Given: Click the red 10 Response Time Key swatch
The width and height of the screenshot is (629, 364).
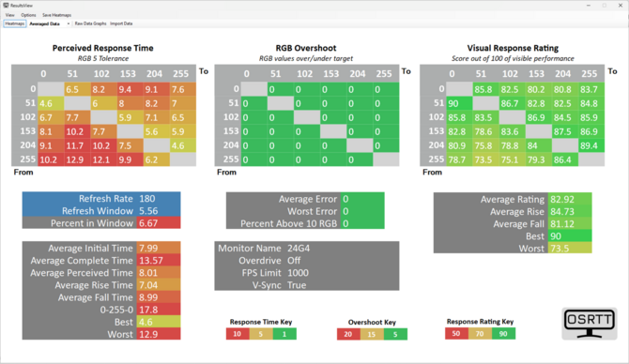Looking at the screenshot, I should coord(238,334).
